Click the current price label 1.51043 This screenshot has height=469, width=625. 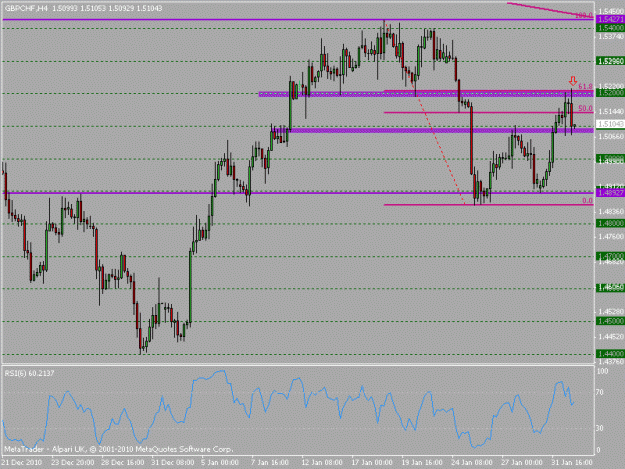coord(611,124)
